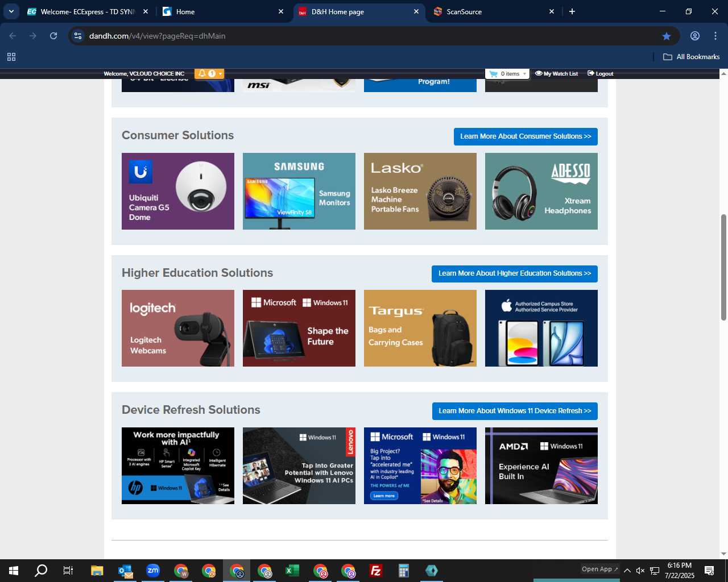This screenshot has height=582, width=728.
Task: Click the new tab plus button
Action: pyautogui.click(x=572, y=11)
